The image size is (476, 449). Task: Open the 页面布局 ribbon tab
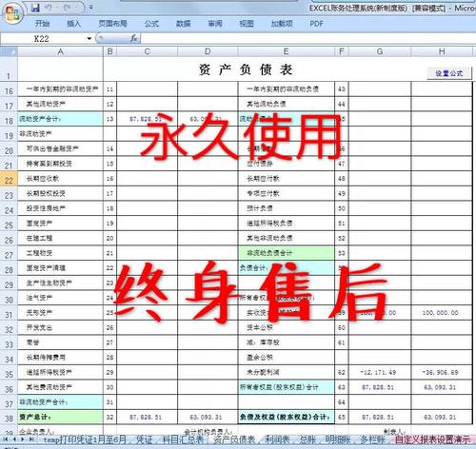pos(112,24)
